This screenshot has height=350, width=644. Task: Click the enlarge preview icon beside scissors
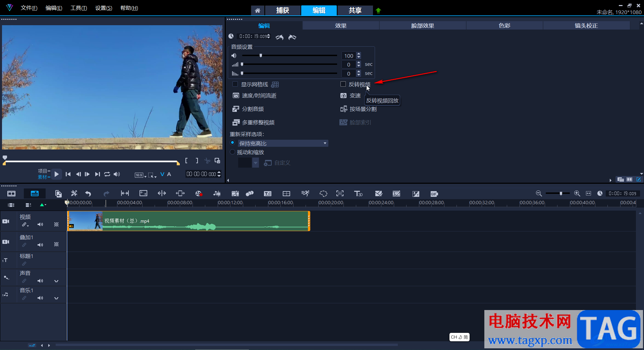[217, 161]
